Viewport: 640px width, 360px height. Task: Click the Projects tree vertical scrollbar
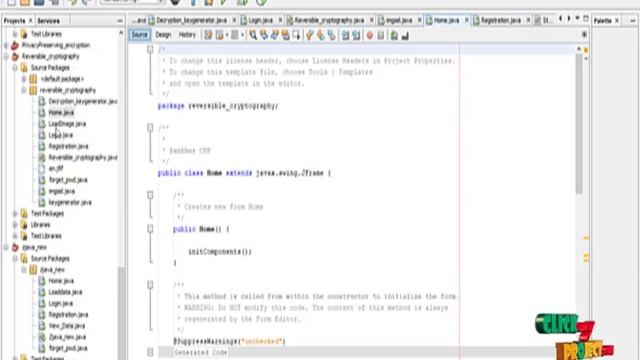[121, 312]
